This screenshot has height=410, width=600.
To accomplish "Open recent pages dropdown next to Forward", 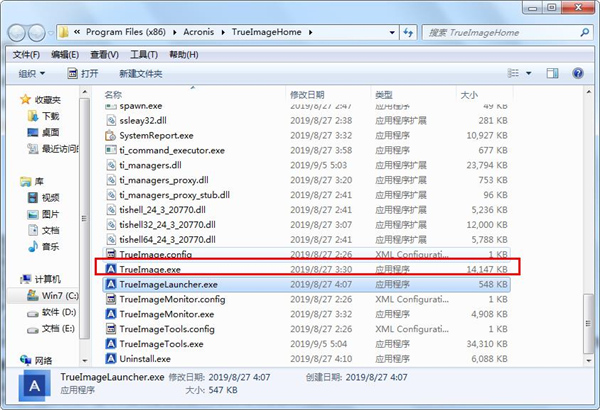I will (x=50, y=33).
